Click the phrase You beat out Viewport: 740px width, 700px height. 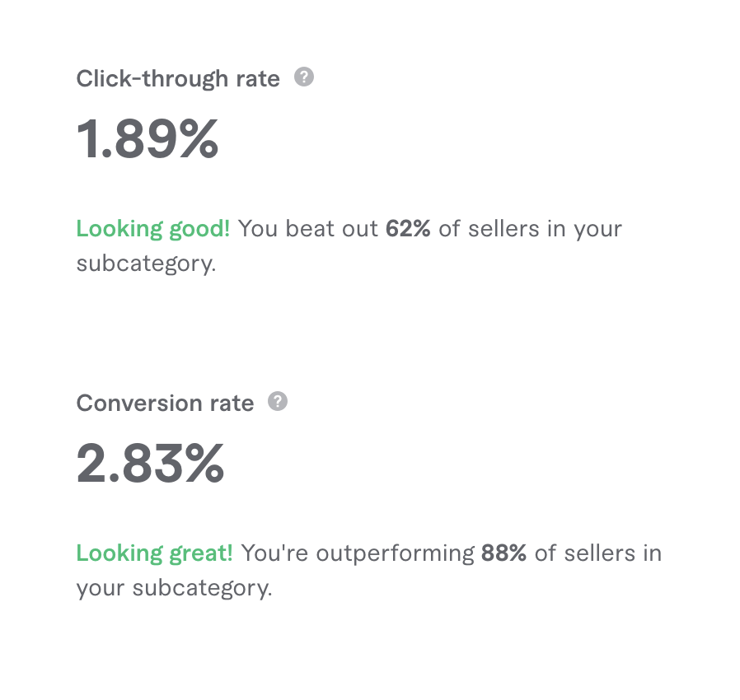point(307,229)
